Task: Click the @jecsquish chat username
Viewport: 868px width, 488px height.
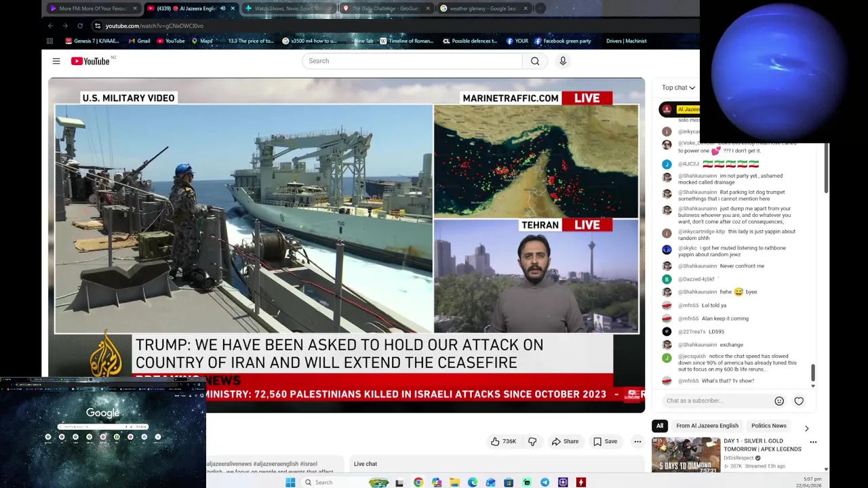Action: pyautogui.click(x=692, y=356)
